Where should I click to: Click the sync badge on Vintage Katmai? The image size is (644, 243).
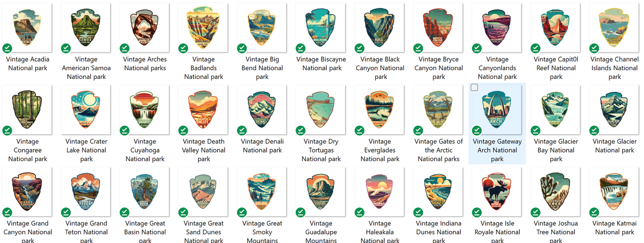594,212
